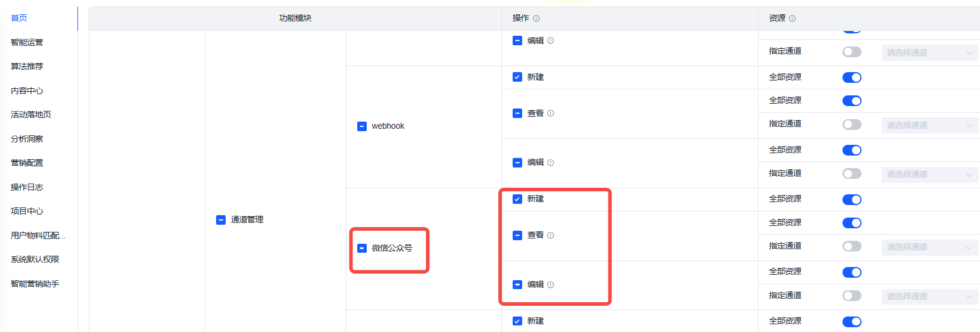Open 营销配置 menu item

pyautogui.click(x=27, y=163)
